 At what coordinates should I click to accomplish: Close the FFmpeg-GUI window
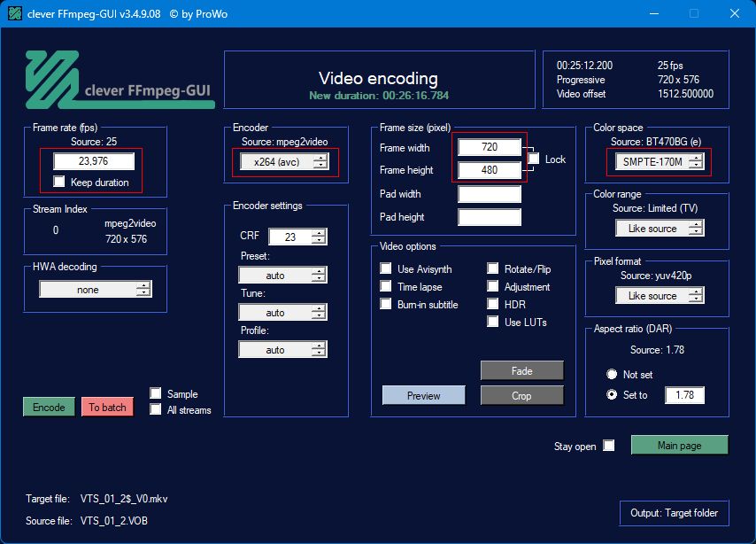734,13
